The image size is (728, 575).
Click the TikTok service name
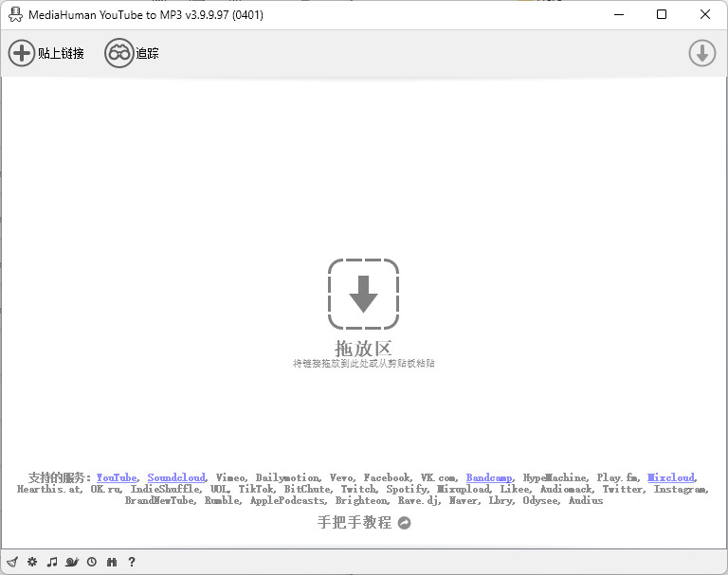[x=256, y=489]
